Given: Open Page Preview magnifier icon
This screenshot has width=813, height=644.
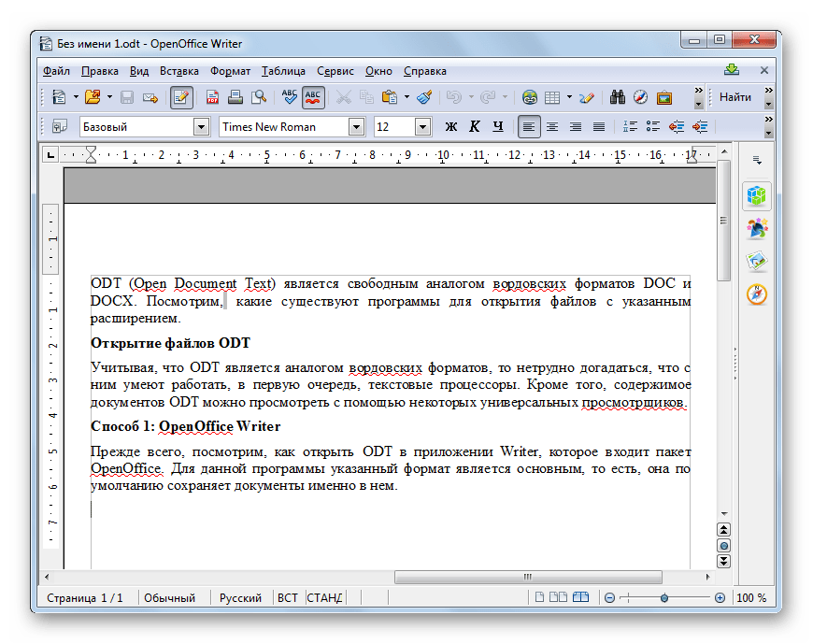Looking at the screenshot, I should point(259,97).
